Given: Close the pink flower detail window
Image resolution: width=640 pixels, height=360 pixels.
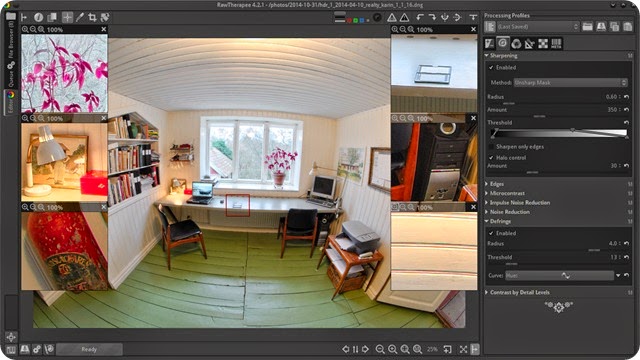Looking at the screenshot, I should 104,29.
